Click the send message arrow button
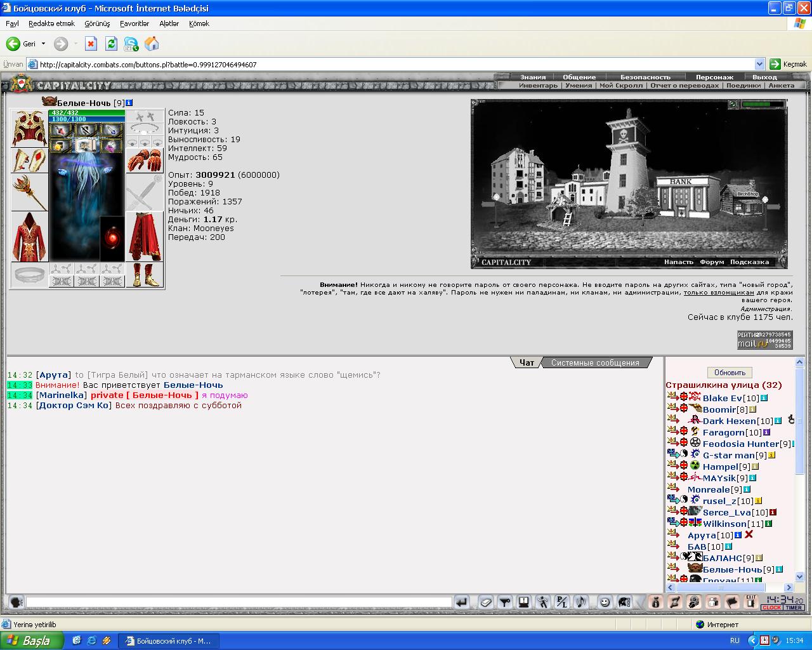Image resolution: width=812 pixels, height=650 pixels. (x=461, y=602)
